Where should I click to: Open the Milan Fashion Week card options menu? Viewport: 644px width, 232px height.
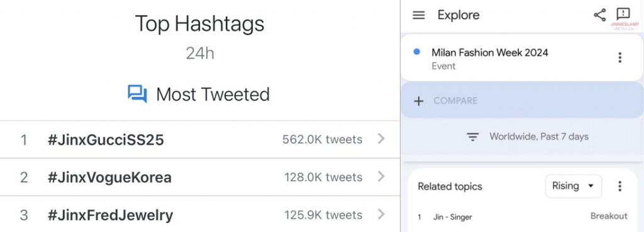click(619, 57)
